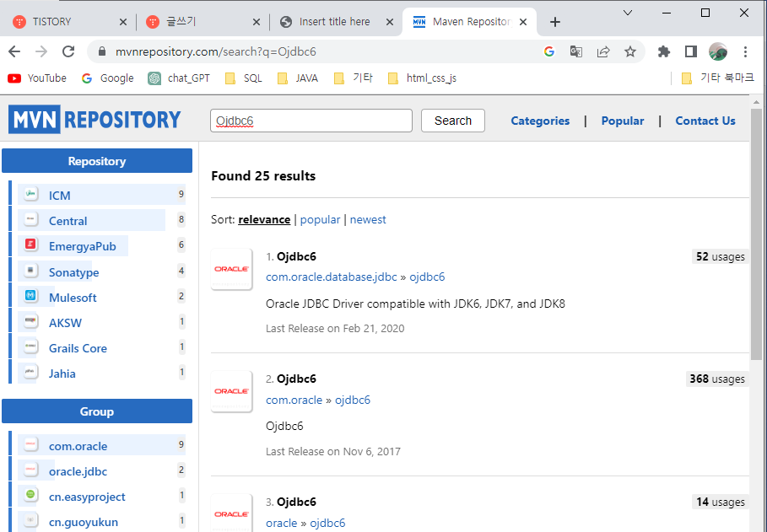The image size is (767, 532).
Task: Close the TISTORY tab
Action: click(123, 22)
